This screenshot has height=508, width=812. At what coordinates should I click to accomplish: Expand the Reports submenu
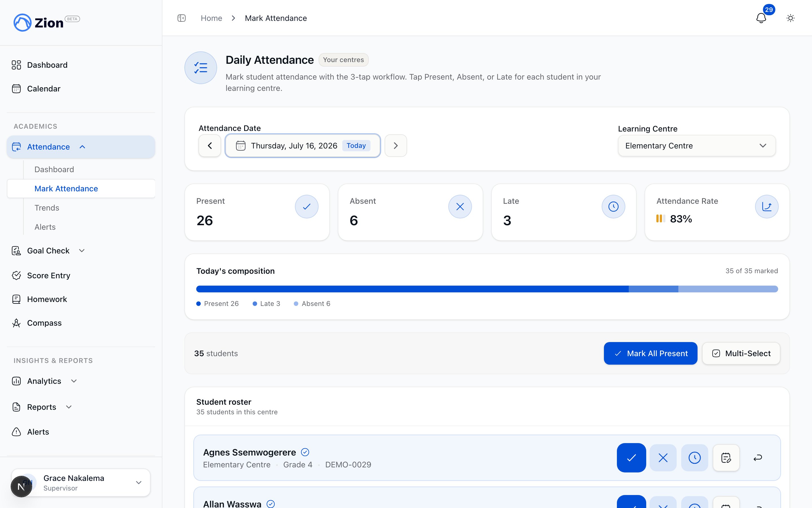69,407
